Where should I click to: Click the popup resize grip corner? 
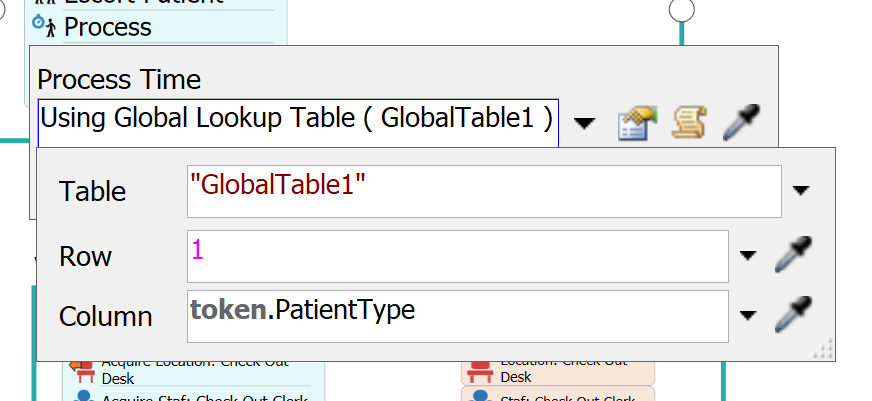[x=824, y=349]
